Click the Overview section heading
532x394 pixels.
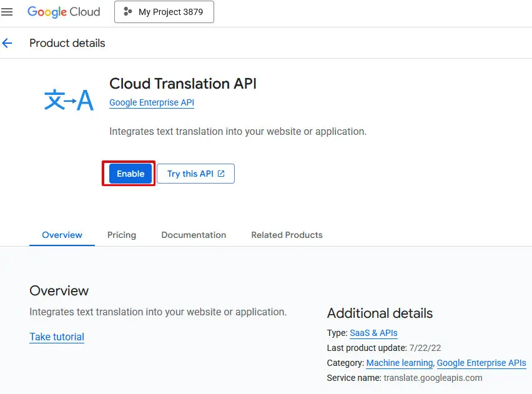click(x=59, y=290)
